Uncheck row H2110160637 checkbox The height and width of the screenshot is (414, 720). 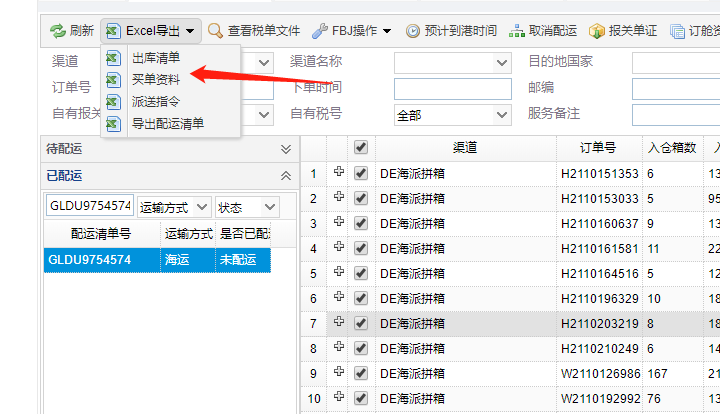point(361,224)
